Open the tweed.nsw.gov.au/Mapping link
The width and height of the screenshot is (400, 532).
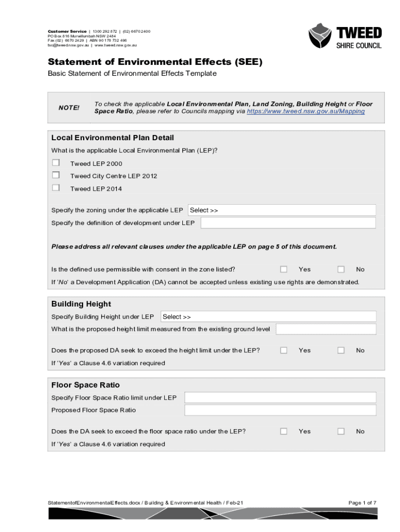click(305, 111)
